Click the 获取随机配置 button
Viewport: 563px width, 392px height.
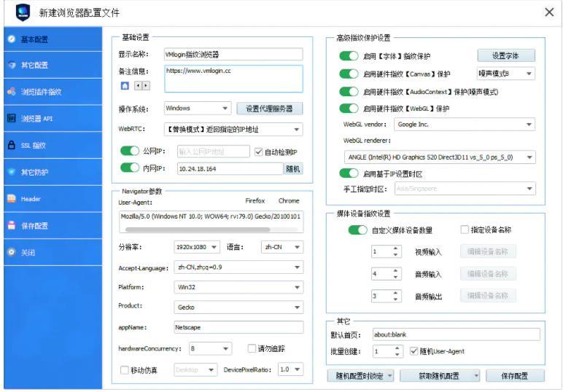pyautogui.click(x=440, y=376)
